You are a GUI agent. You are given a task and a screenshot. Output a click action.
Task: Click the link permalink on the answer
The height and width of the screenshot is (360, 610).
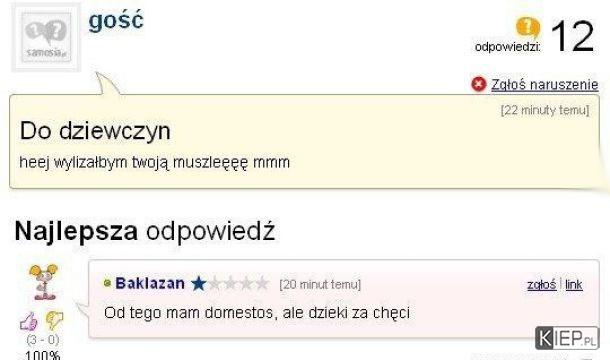[574, 284]
